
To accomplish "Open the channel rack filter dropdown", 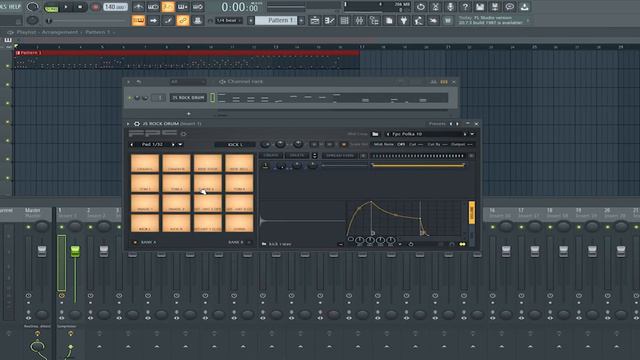I will click(188, 82).
